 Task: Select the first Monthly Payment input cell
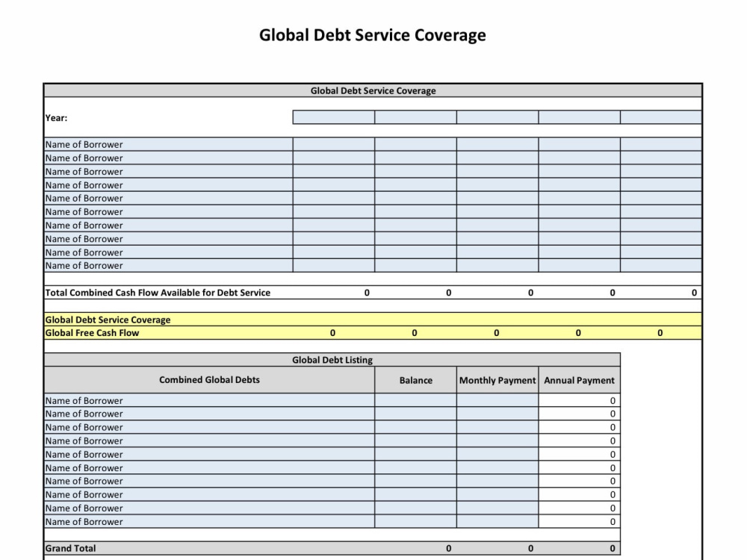(498, 400)
